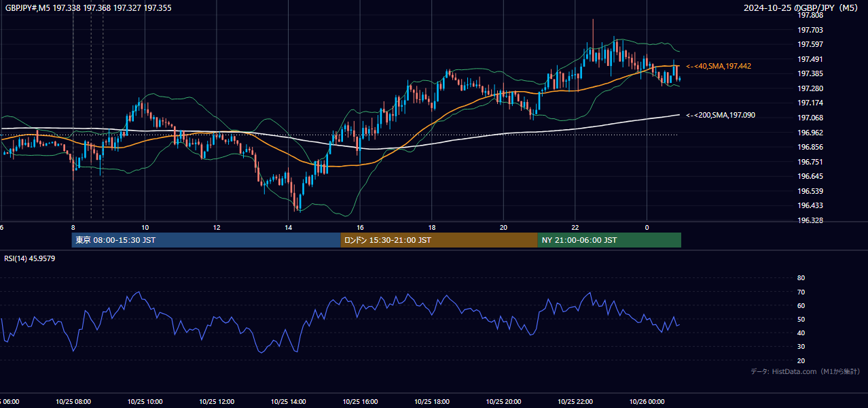This screenshot has height=408, width=868.
Task: Click price axis value 196.539
Action: click(810, 191)
